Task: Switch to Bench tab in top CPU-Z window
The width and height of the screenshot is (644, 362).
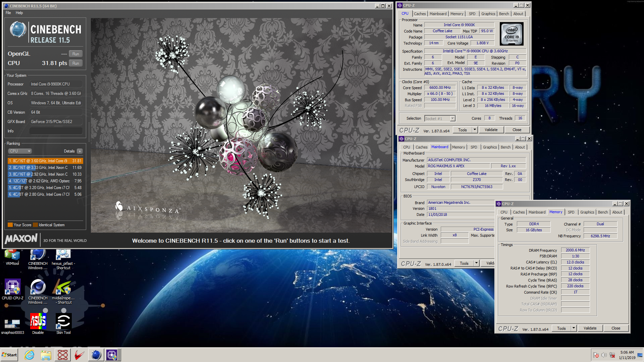Action: click(x=504, y=14)
